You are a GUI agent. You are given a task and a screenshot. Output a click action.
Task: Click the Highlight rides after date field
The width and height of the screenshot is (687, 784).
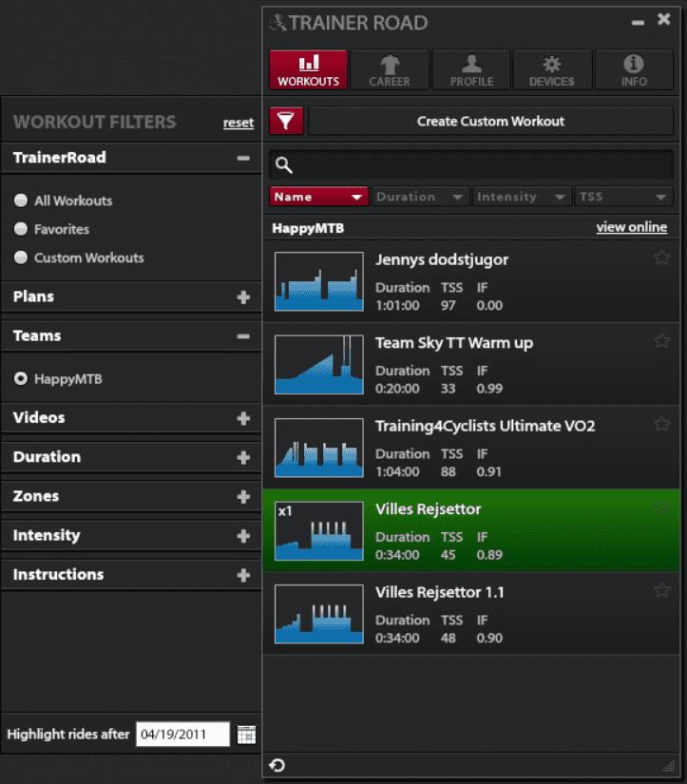[183, 734]
